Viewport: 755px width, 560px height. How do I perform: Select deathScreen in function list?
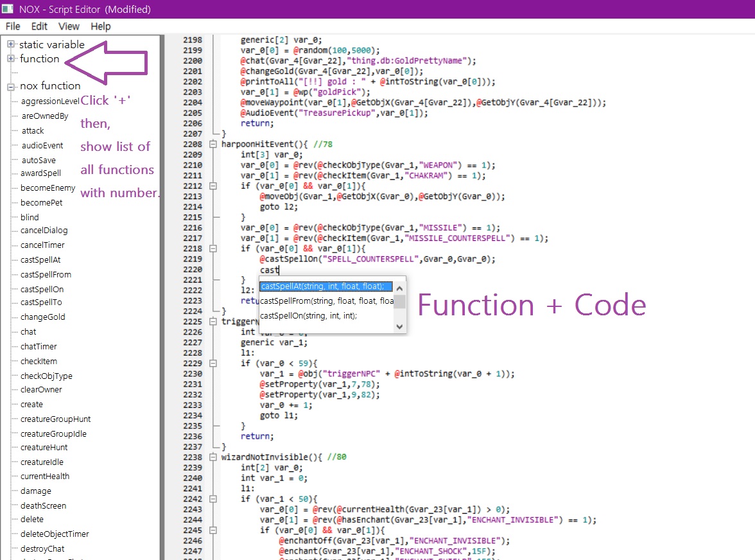click(44, 505)
